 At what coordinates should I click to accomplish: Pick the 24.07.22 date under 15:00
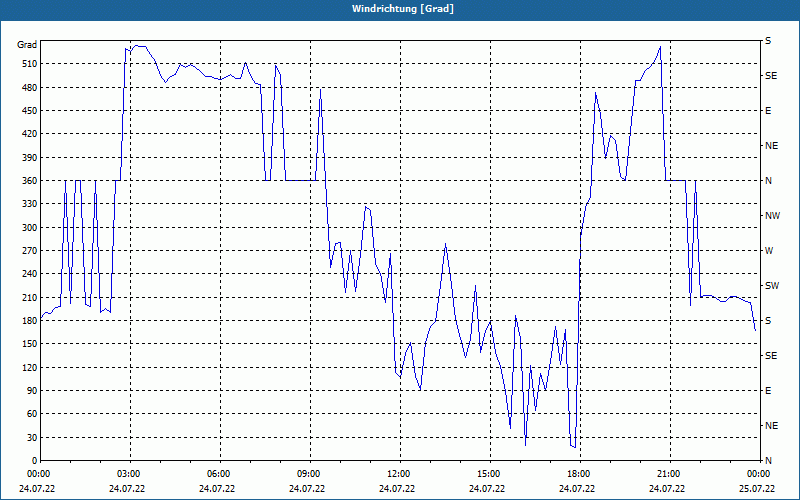click(x=487, y=489)
